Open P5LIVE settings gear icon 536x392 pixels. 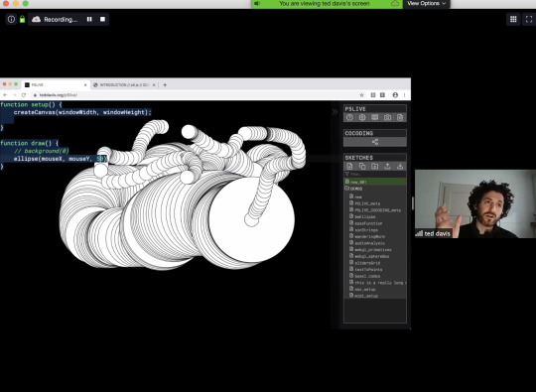click(362, 117)
